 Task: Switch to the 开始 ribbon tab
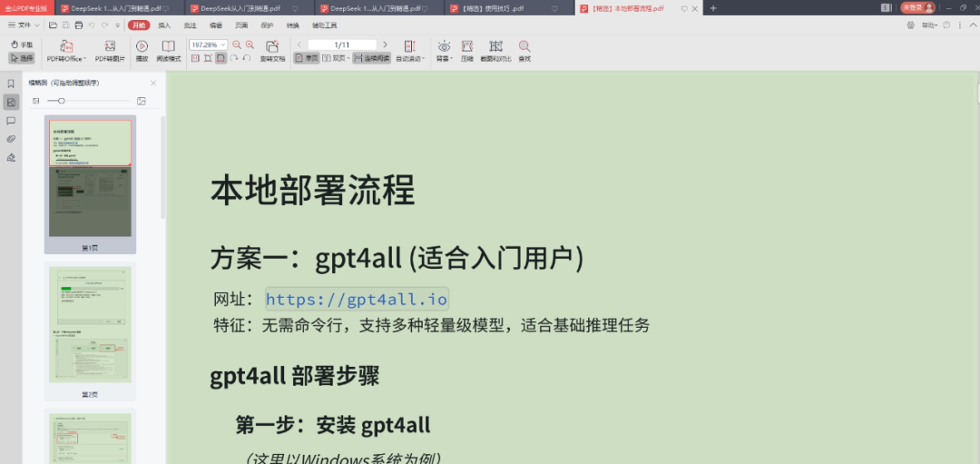(139, 25)
